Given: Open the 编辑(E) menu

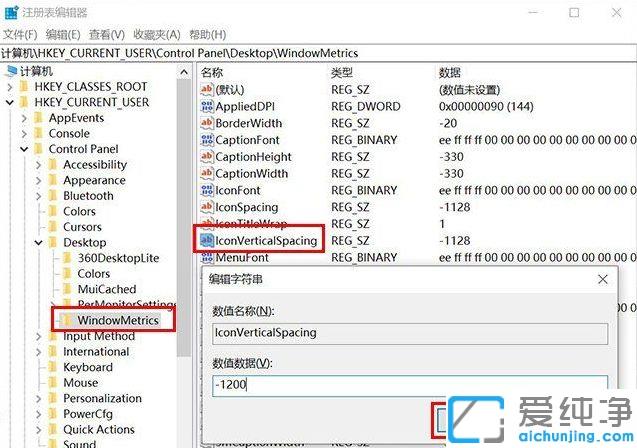Looking at the screenshot, I should pos(62,33).
